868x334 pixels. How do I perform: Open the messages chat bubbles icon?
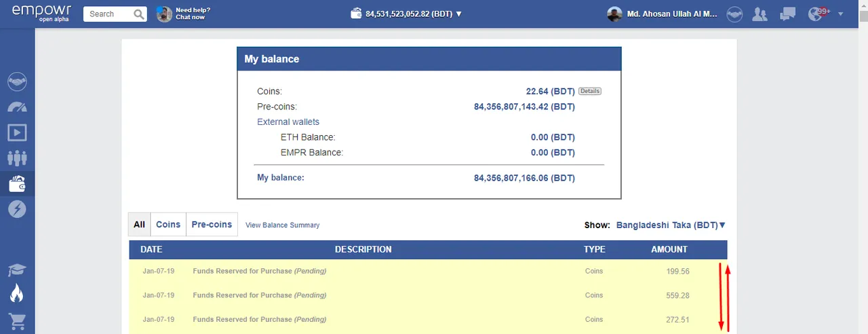[x=787, y=14]
